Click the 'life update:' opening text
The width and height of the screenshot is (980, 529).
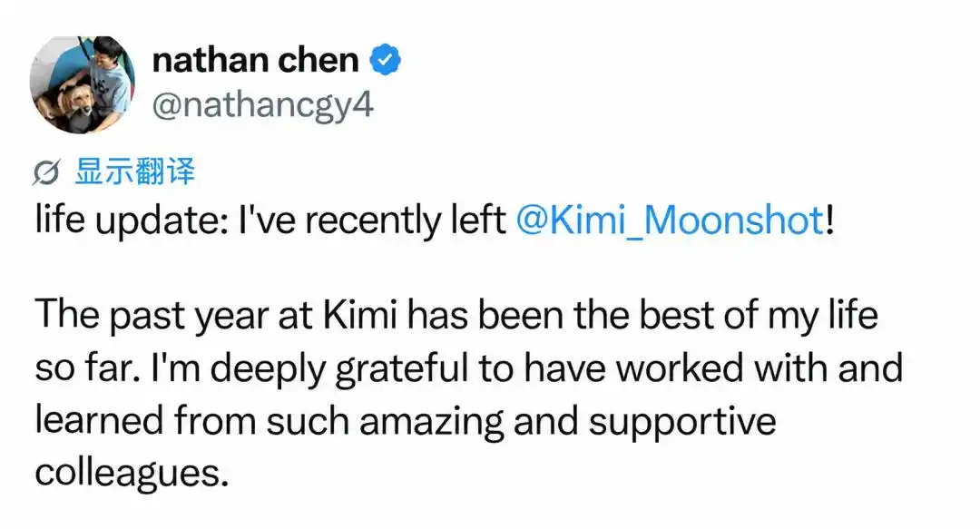[132, 220]
